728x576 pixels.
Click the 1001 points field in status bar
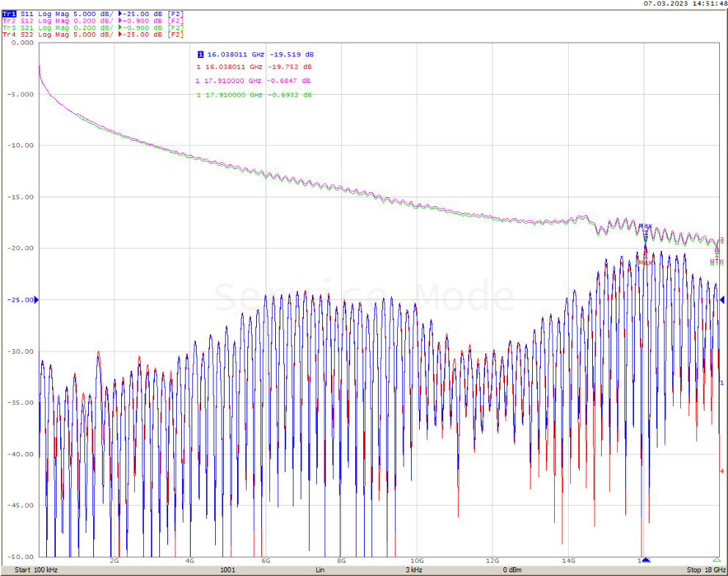point(227,570)
